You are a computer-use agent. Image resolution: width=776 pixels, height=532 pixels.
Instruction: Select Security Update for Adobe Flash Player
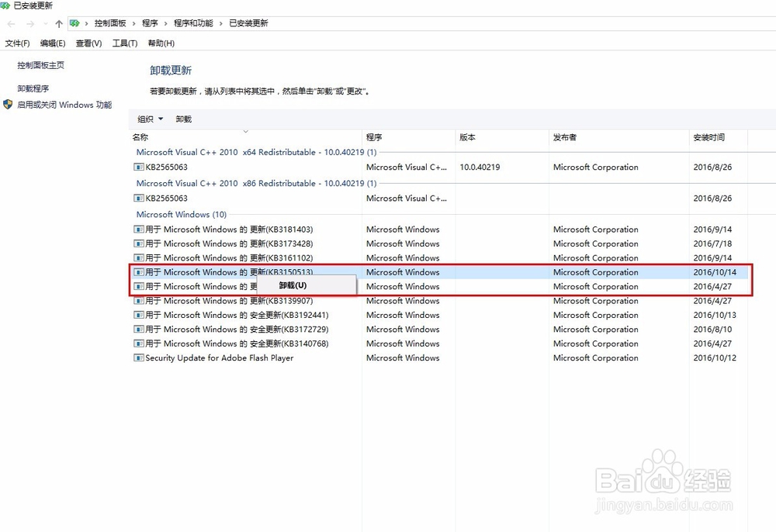pyautogui.click(x=439, y=358)
